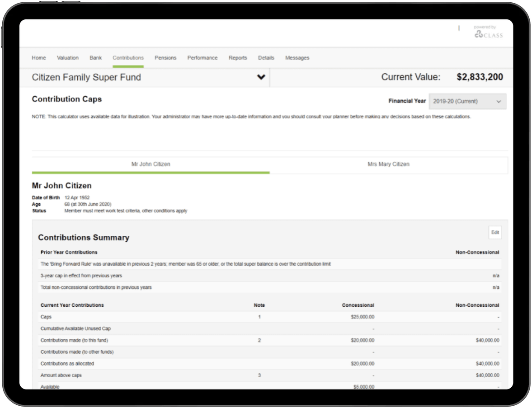This screenshot has height=408, width=532.
Task: Click the Current Year Contributions header
Action: [72, 305]
